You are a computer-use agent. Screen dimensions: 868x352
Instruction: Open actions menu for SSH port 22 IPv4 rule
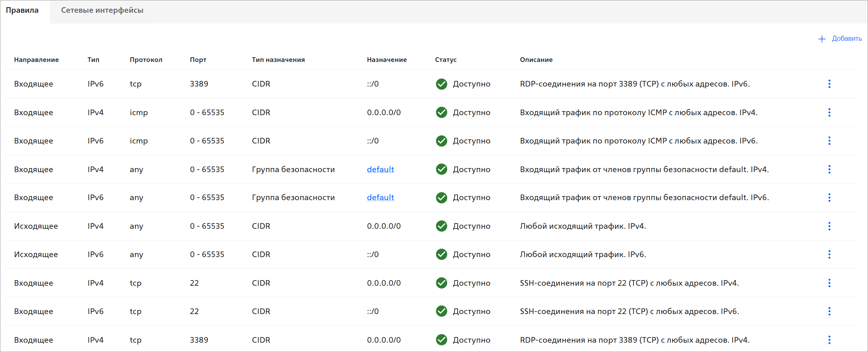(829, 283)
